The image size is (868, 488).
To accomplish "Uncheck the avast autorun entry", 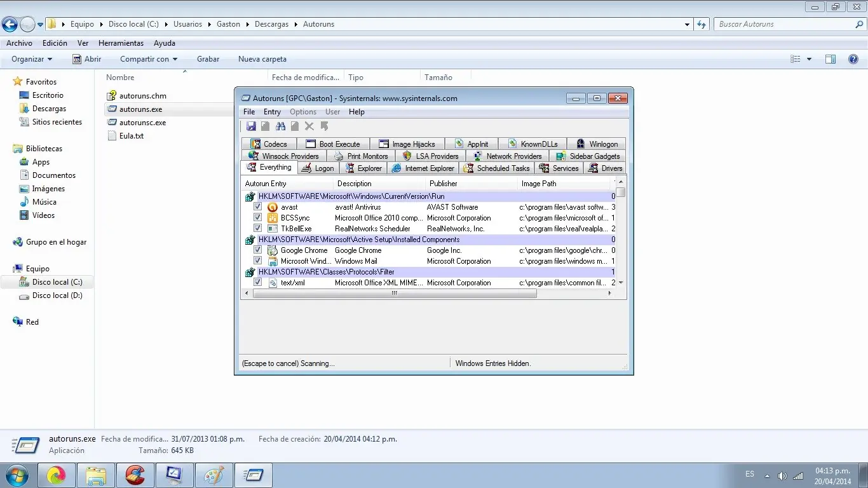I will [257, 207].
